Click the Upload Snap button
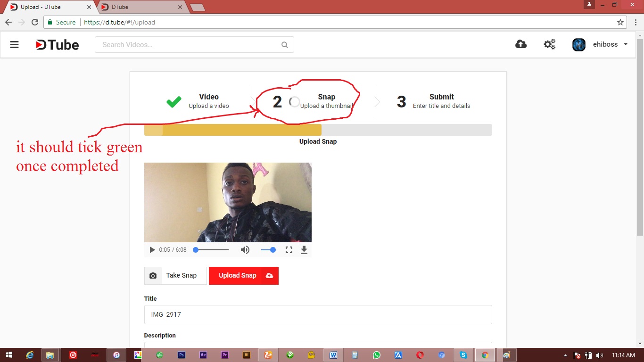Screen dimensions: 644x362 (239, 275)
